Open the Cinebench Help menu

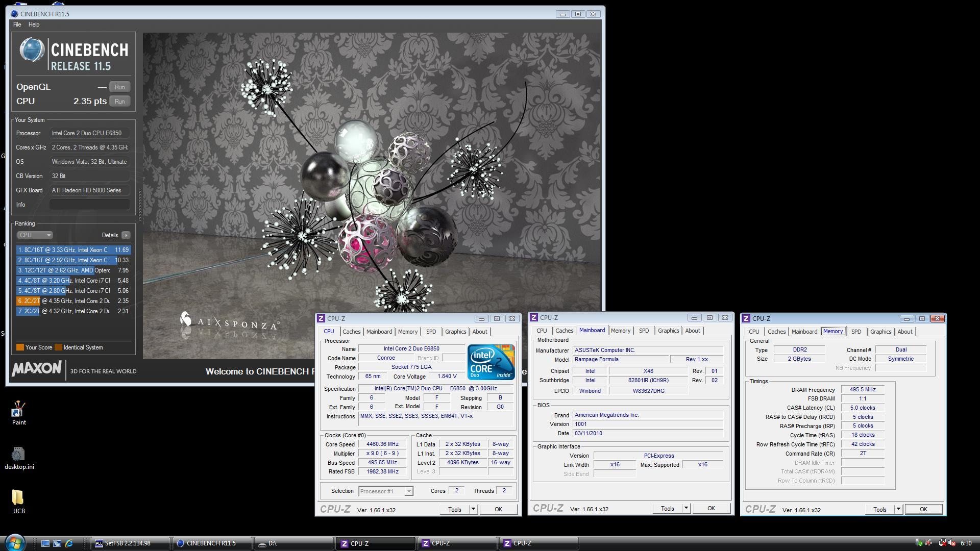click(34, 24)
